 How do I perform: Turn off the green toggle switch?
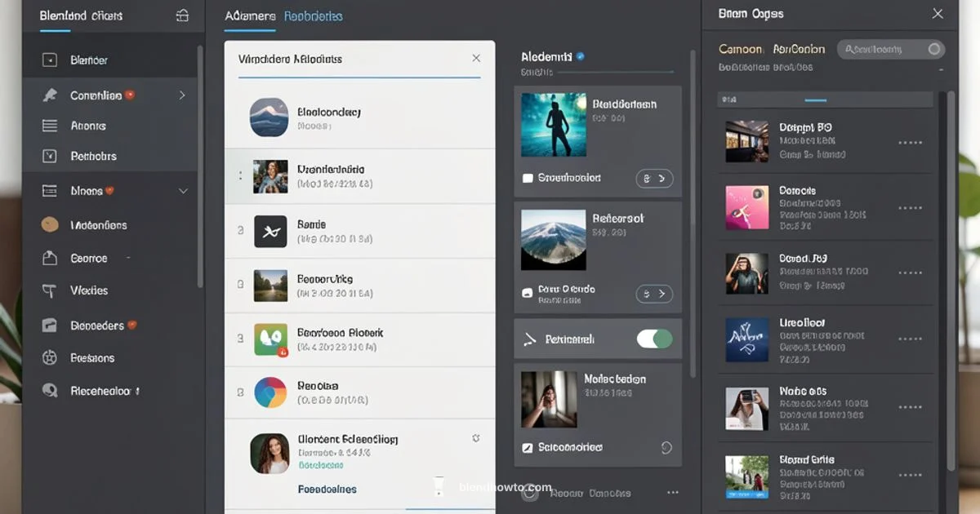[x=654, y=339]
